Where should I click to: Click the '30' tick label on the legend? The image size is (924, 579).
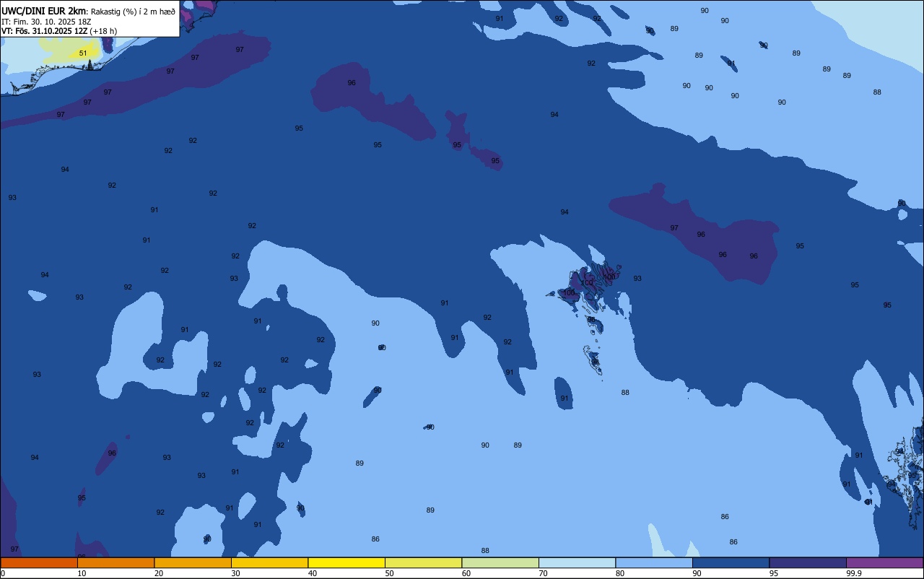[235, 573]
